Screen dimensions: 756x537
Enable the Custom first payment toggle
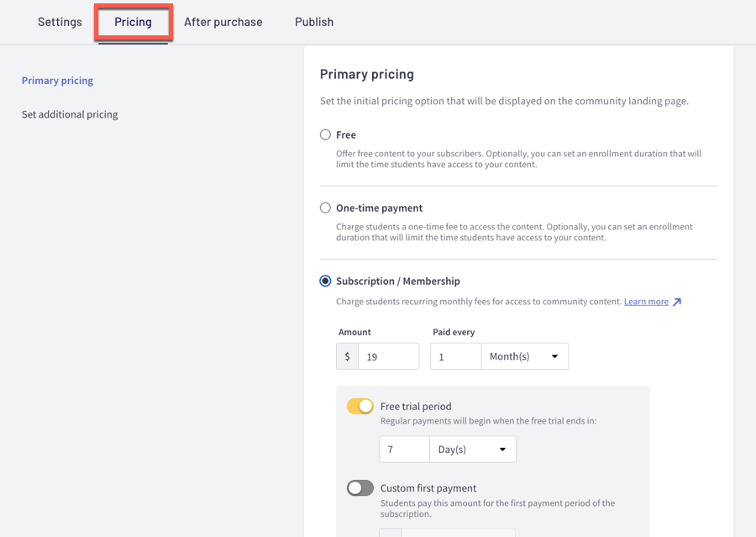(x=360, y=487)
